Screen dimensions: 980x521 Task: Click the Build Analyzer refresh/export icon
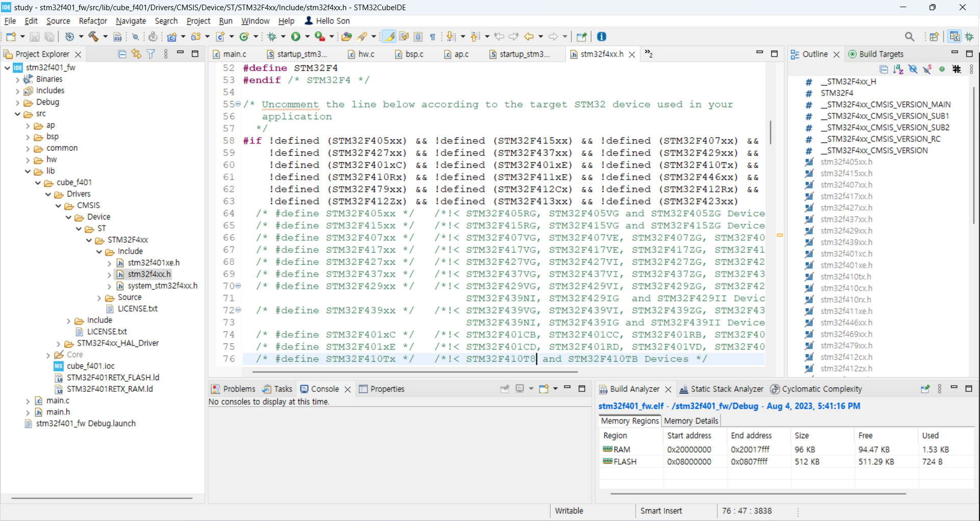pyautogui.click(x=925, y=389)
